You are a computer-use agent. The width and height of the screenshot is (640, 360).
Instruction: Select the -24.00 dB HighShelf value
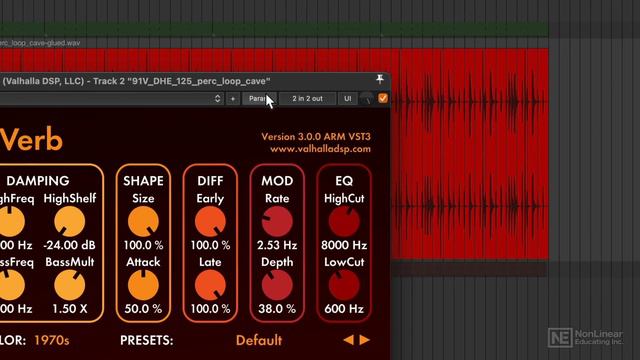pyautogui.click(x=69, y=245)
